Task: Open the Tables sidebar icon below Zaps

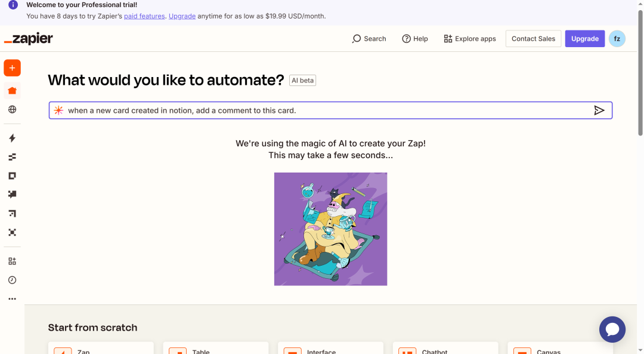Action: [13, 157]
